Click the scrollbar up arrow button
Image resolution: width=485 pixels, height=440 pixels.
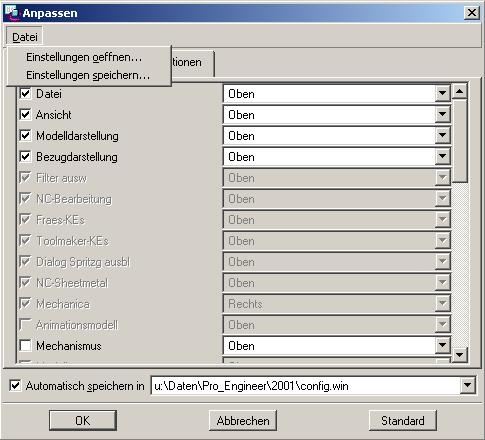point(460,91)
